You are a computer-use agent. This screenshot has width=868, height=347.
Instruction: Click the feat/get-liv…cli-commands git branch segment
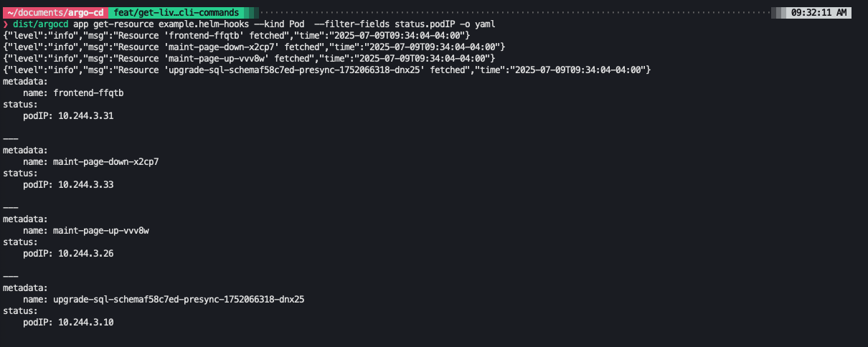pyautogui.click(x=176, y=13)
